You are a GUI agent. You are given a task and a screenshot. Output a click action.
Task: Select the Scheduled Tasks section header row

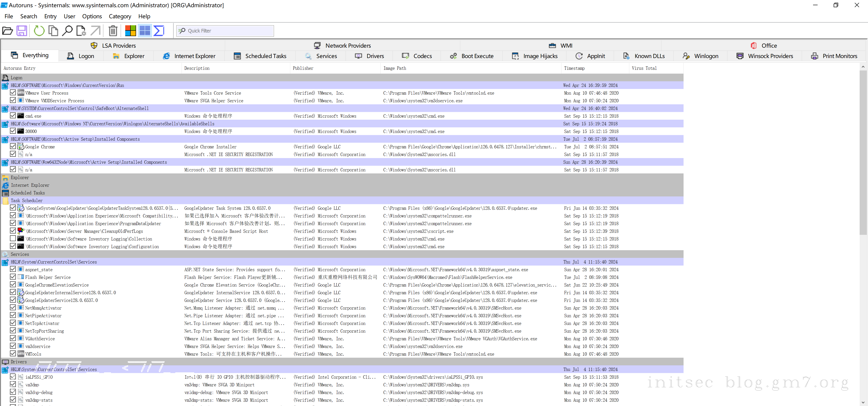(28, 193)
